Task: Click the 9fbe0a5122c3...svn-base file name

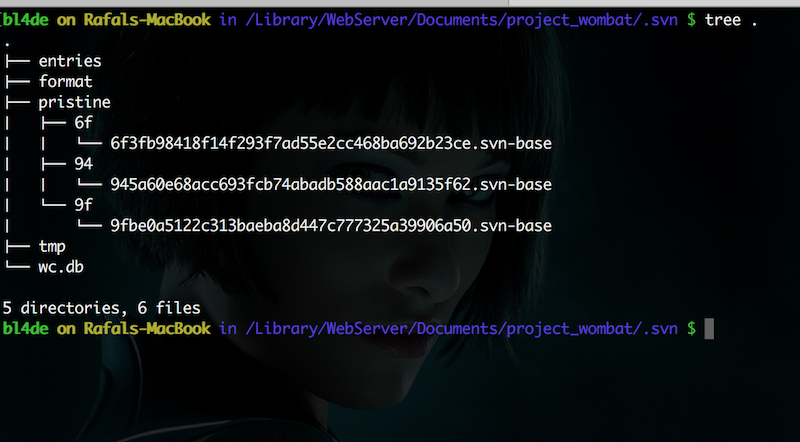Action: [x=331, y=226]
